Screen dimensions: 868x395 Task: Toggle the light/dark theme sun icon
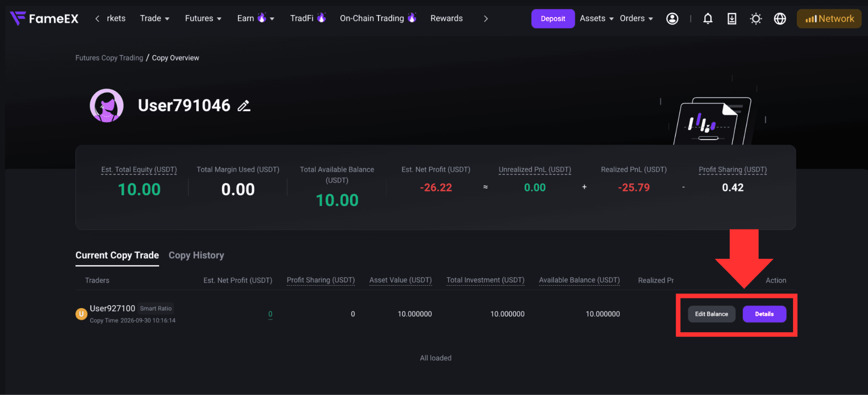[756, 19]
